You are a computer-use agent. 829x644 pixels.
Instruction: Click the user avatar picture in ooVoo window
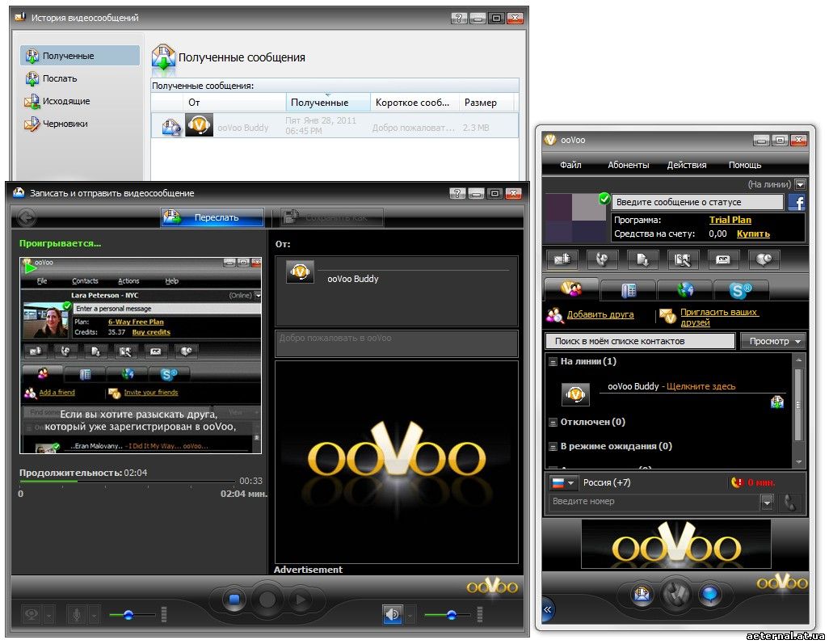pos(575,217)
